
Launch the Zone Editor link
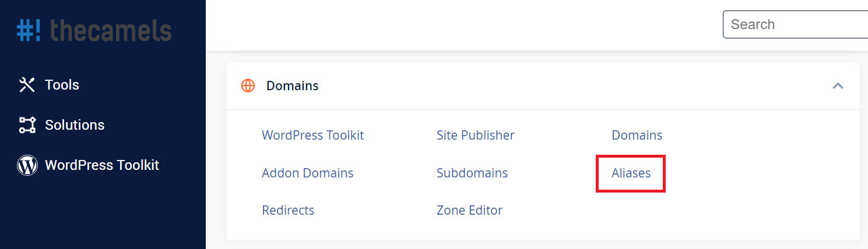click(x=470, y=211)
